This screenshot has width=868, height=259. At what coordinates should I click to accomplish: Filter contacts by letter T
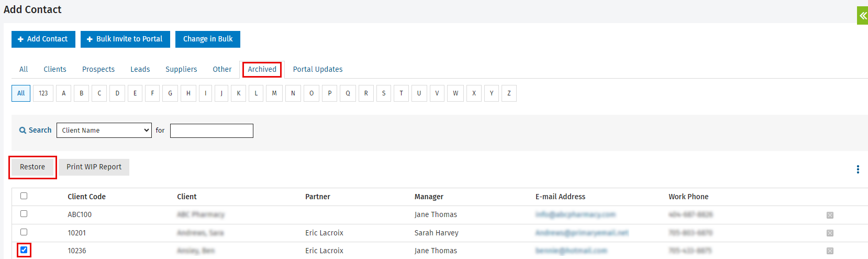pyautogui.click(x=402, y=93)
